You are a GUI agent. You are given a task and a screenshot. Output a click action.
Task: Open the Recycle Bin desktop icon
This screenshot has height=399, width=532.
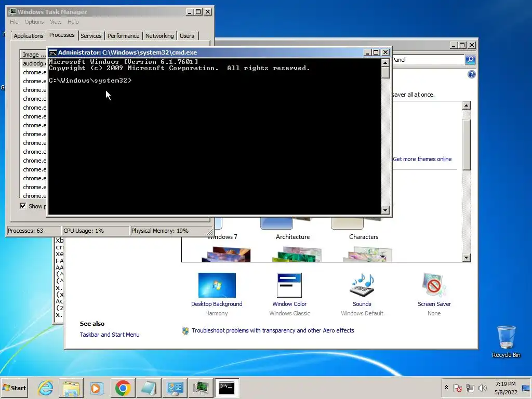click(506, 341)
